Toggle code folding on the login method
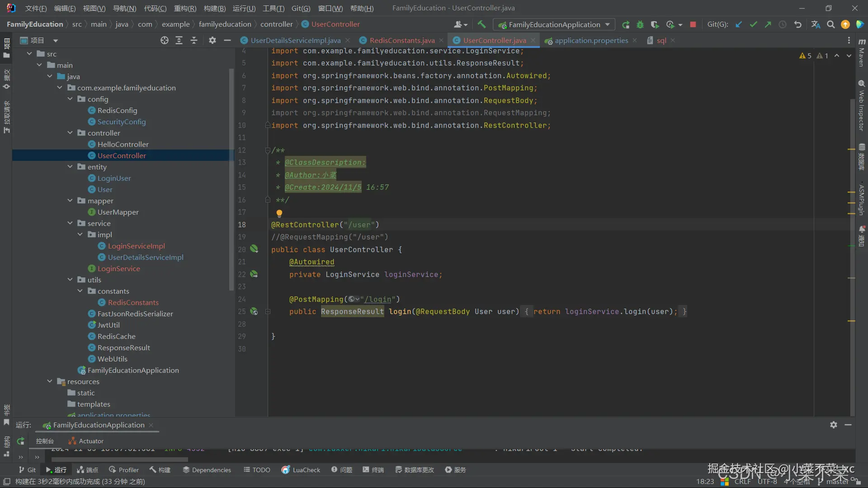 pyautogui.click(x=268, y=311)
